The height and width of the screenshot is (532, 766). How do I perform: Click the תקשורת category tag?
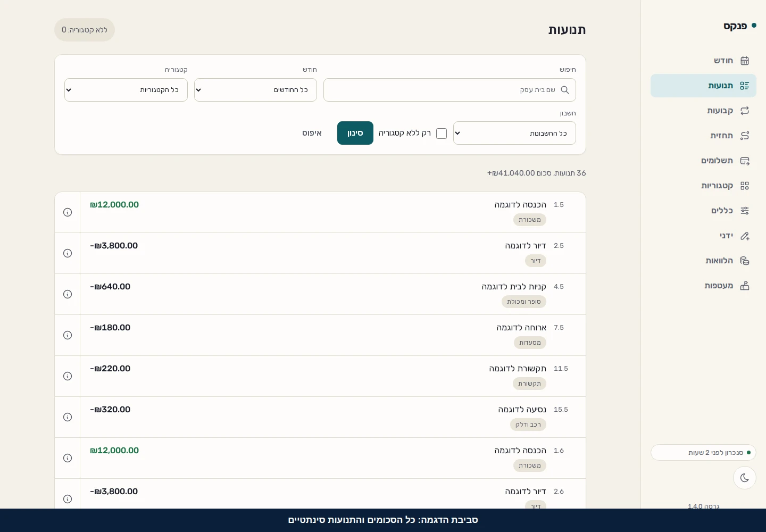coord(530,384)
